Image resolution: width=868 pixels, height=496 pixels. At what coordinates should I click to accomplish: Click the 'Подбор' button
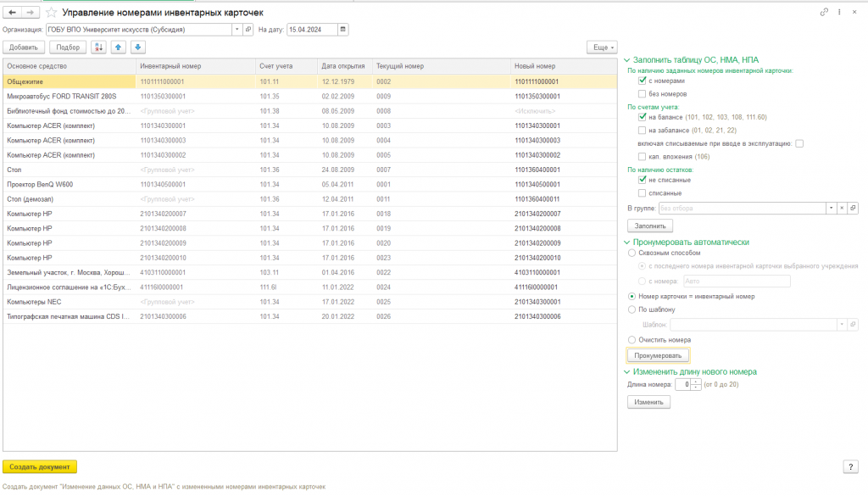68,47
